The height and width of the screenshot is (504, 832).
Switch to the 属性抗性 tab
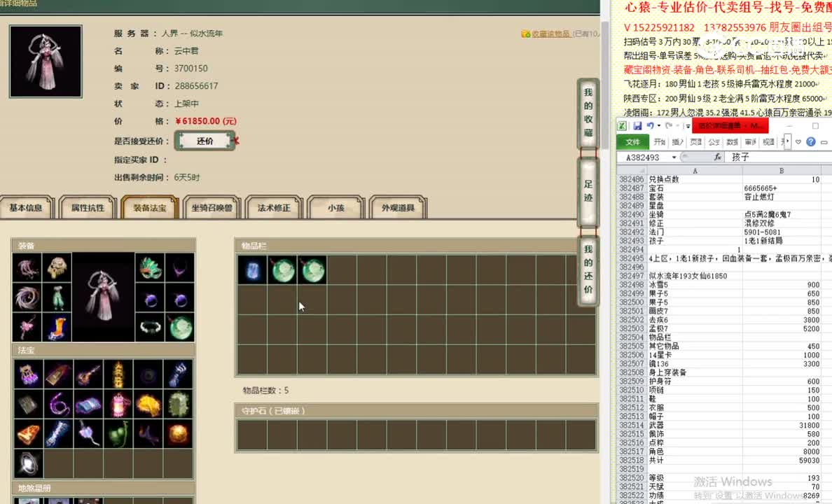[x=88, y=208]
